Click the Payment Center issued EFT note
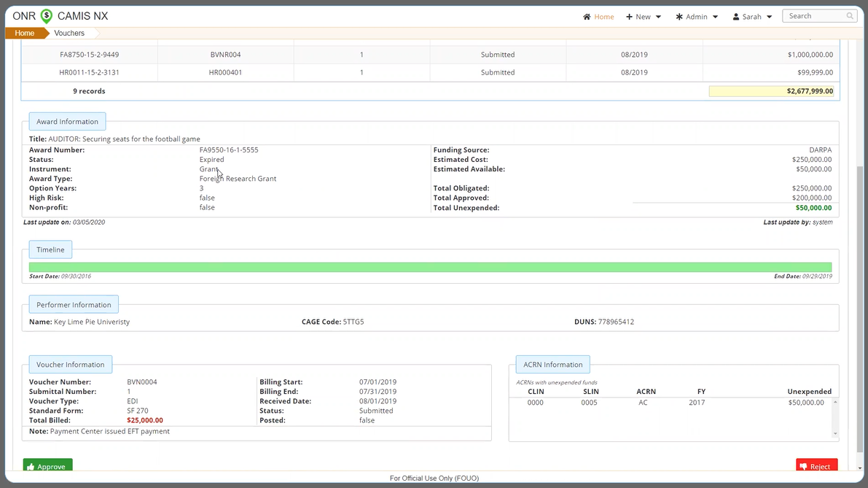The height and width of the screenshot is (488, 868). (x=109, y=431)
